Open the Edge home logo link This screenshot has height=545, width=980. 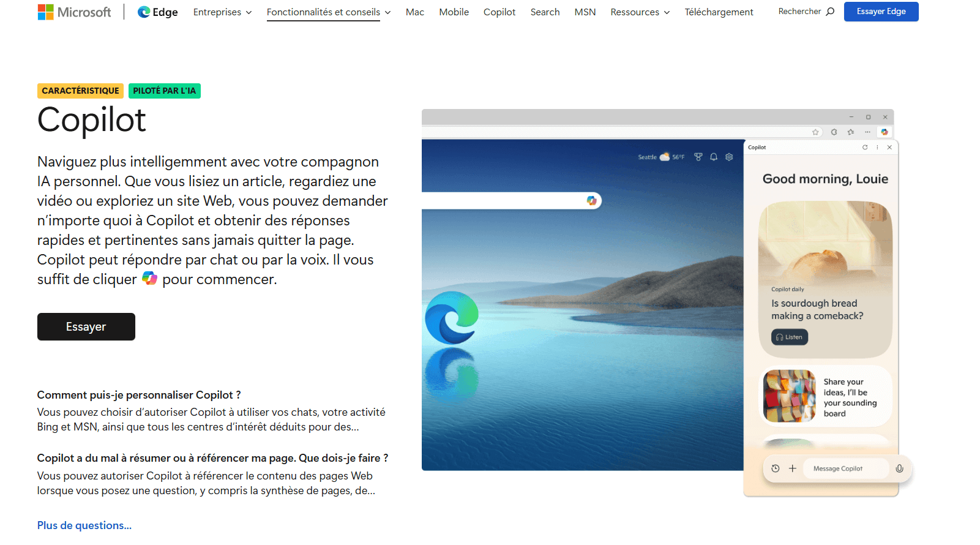[x=158, y=12]
